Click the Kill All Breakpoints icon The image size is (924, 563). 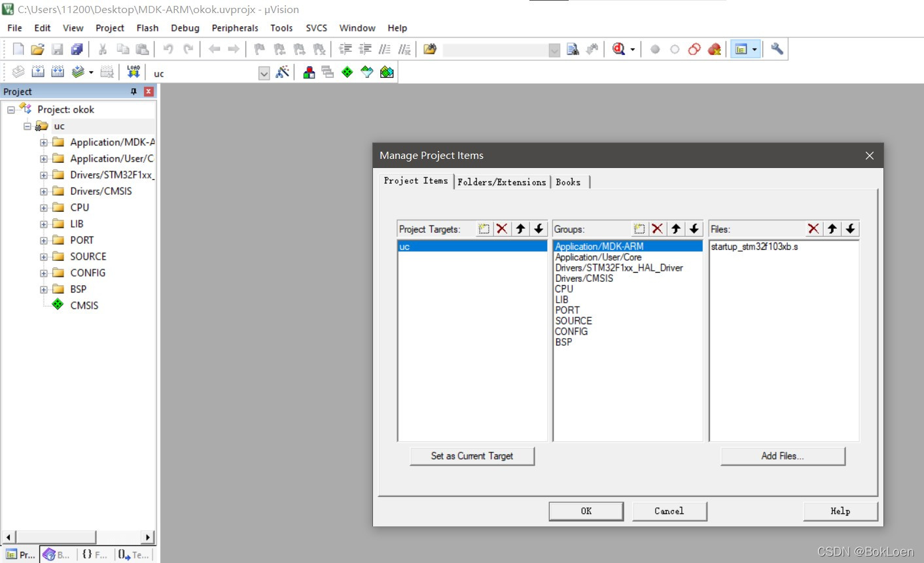pos(714,49)
